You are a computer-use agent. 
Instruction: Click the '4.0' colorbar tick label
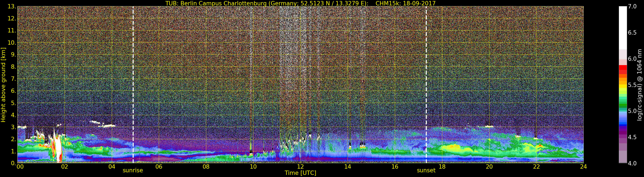[x=632, y=163]
